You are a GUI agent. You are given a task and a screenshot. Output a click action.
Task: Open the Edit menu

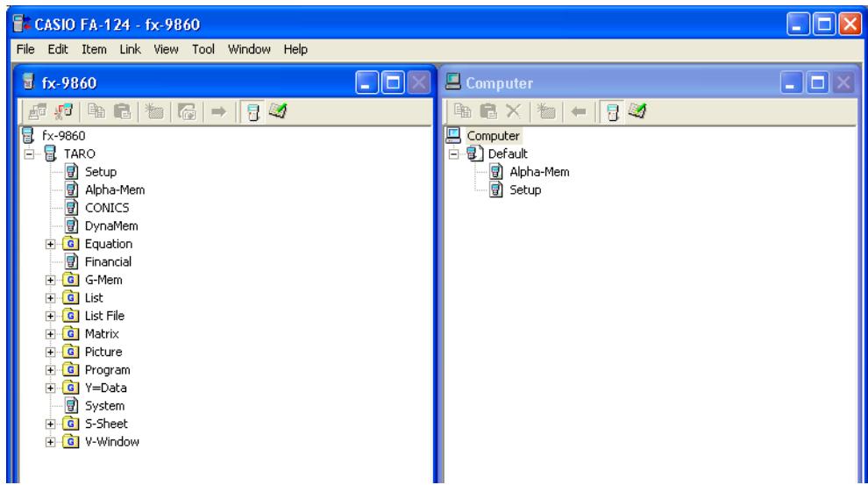[58, 49]
